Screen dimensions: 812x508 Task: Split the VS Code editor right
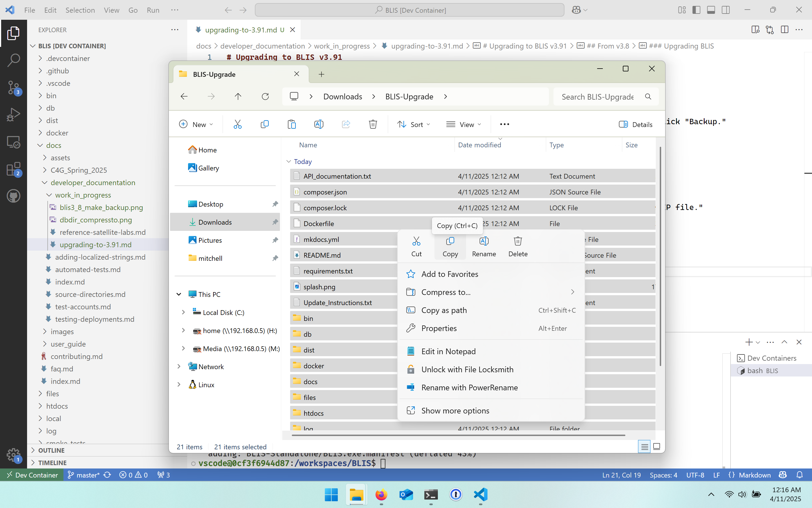[784, 30]
